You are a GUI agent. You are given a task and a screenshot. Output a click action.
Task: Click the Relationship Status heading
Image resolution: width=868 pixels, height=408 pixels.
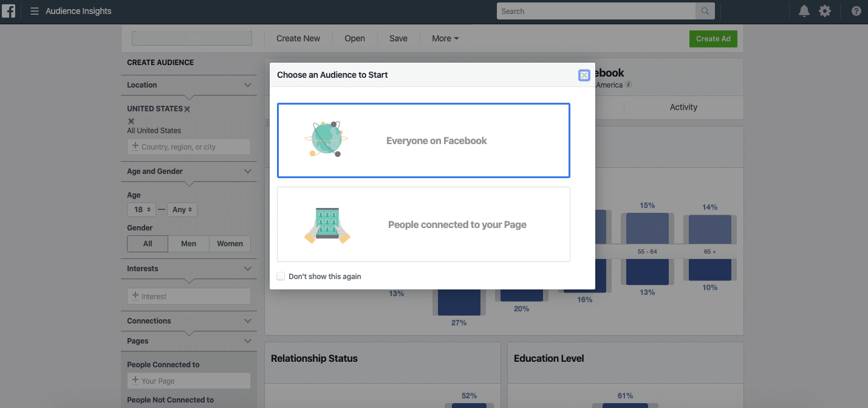tap(314, 358)
